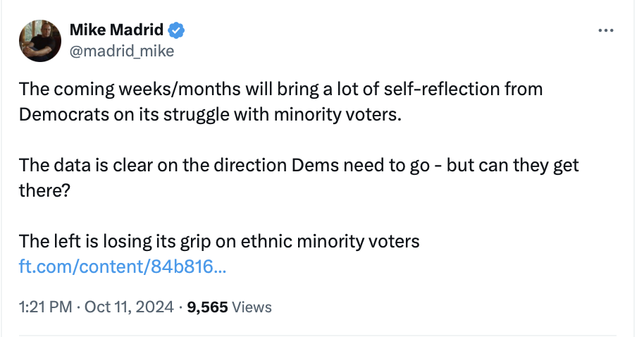This screenshot has width=644, height=337.
Task: Click the Views label
Action: click(x=252, y=307)
